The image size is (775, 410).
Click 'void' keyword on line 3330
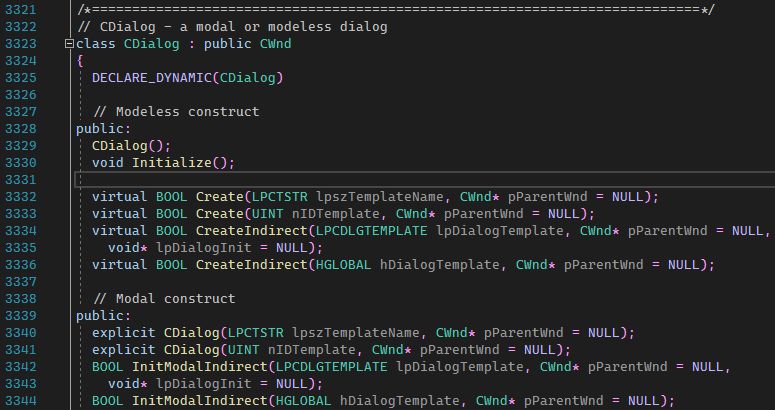(x=108, y=163)
